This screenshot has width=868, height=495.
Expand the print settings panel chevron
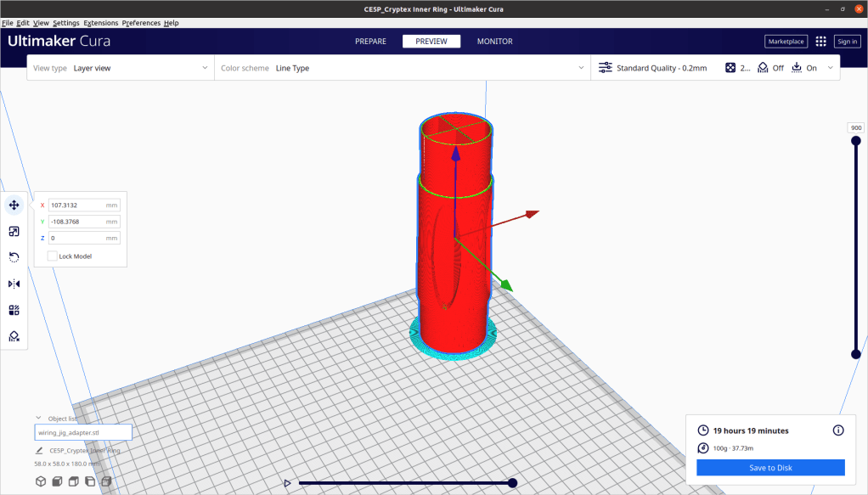click(830, 68)
